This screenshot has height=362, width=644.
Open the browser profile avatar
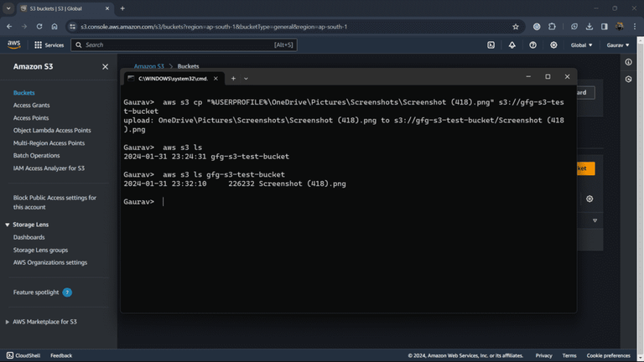(620, 27)
